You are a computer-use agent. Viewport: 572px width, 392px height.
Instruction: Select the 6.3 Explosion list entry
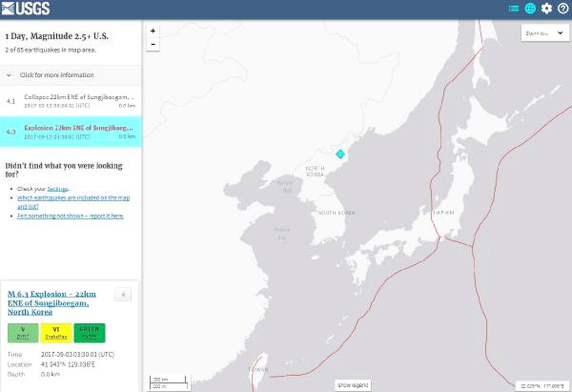point(71,132)
